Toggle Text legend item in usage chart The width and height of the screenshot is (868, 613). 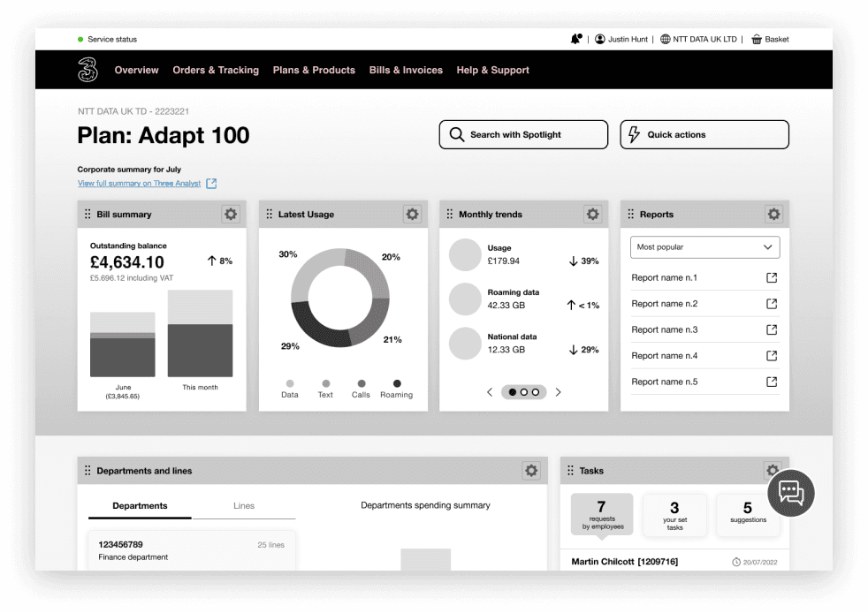325,389
